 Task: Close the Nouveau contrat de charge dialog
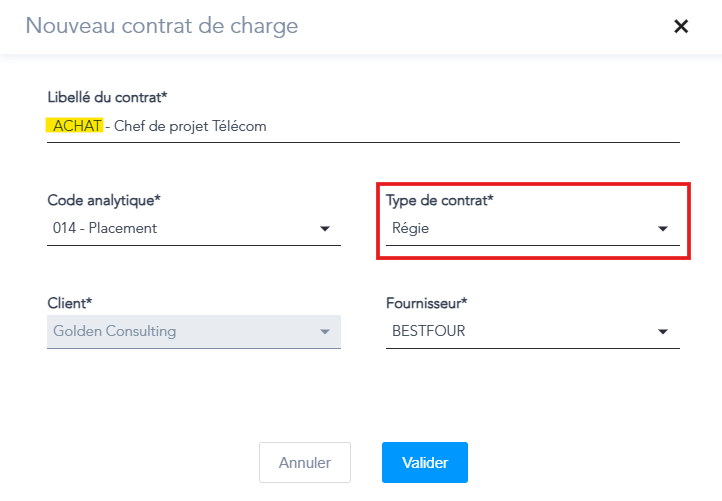681,27
